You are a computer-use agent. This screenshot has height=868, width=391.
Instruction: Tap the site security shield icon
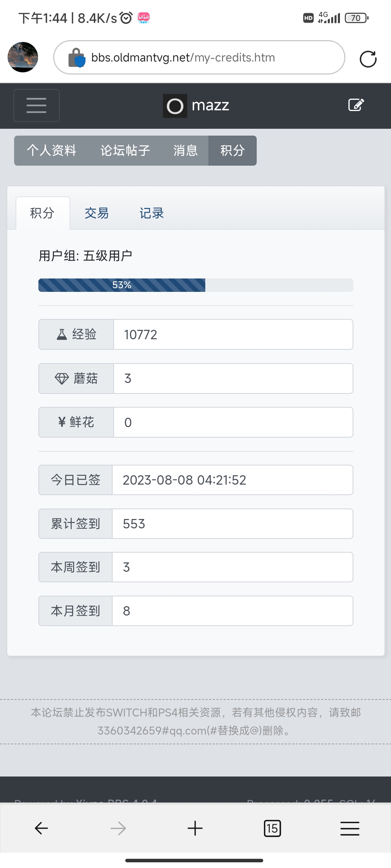77,58
